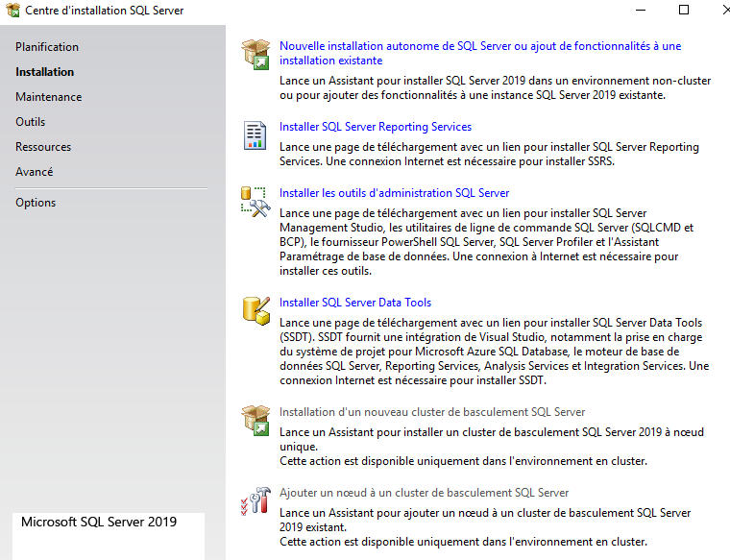Click the Reporting Services chart icon
Screen dimensions: 730x560
click(255, 134)
